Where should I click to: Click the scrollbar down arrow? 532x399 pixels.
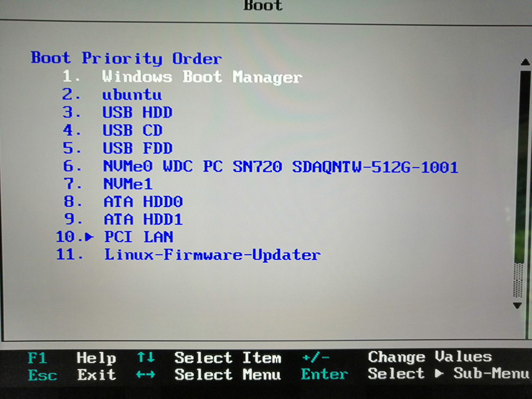(517, 306)
